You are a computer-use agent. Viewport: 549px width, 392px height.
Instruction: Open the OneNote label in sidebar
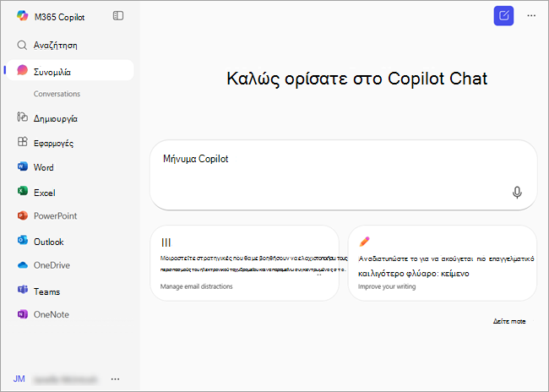[x=52, y=314]
